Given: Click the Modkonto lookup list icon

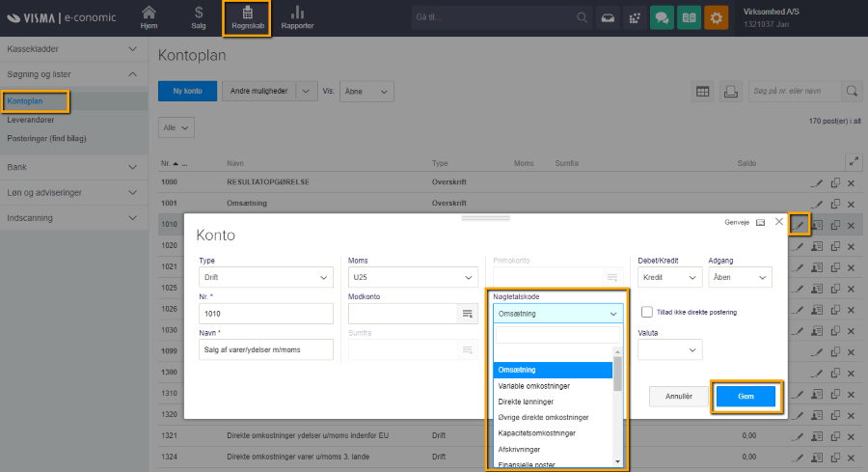Looking at the screenshot, I should pos(468,314).
